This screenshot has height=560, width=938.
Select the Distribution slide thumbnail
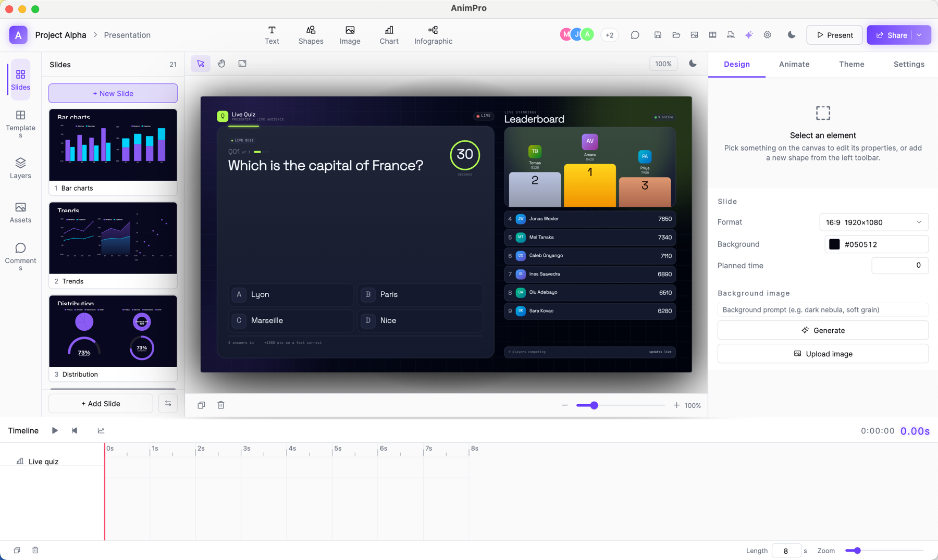113,338
